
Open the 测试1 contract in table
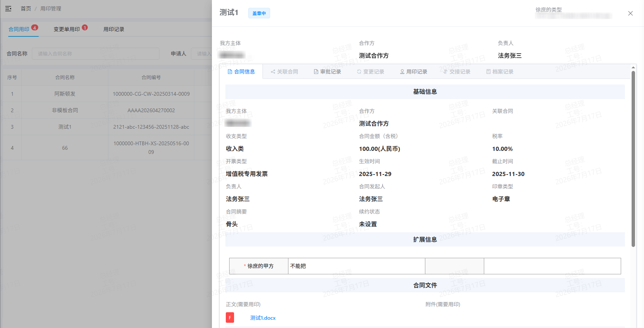click(65, 127)
